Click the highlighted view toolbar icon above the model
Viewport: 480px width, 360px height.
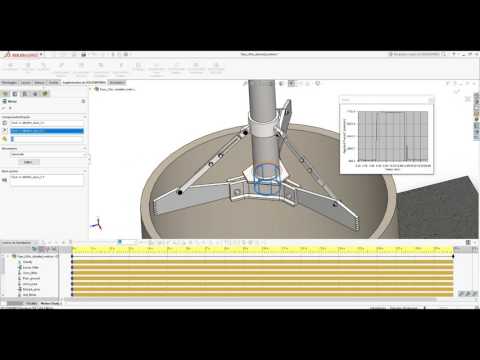292,83
